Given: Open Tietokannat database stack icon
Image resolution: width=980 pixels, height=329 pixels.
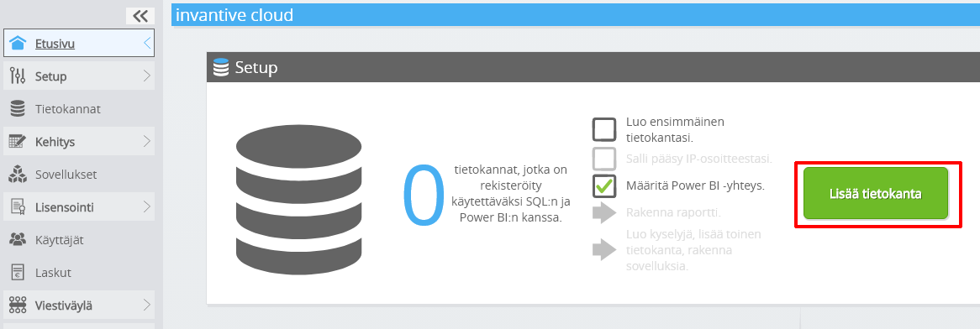Looking at the screenshot, I should coord(18,108).
